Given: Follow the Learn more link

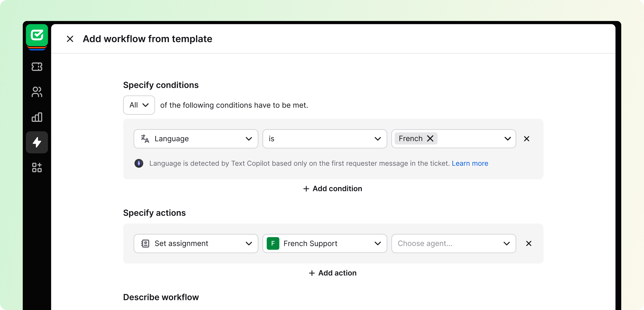Looking at the screenshot, I should tap(470, 163).
